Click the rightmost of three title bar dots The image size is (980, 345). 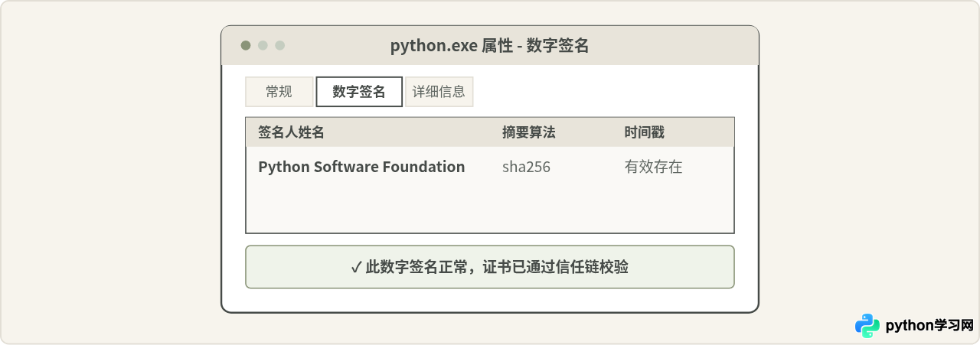279,45
